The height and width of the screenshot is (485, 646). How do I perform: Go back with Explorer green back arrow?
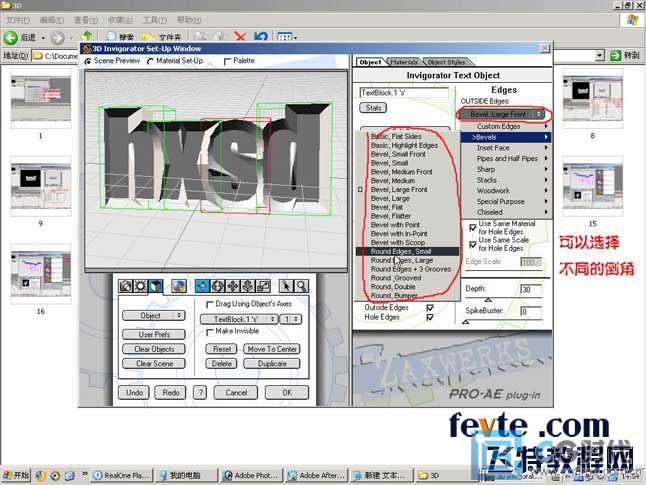pos(11,38)
